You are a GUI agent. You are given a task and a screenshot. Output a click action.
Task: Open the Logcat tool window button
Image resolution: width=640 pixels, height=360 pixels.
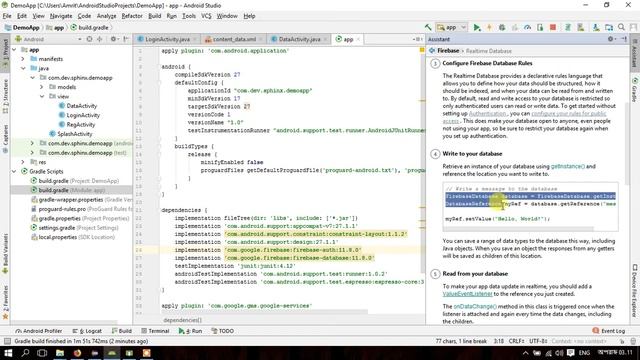click(x=87, y=331)
